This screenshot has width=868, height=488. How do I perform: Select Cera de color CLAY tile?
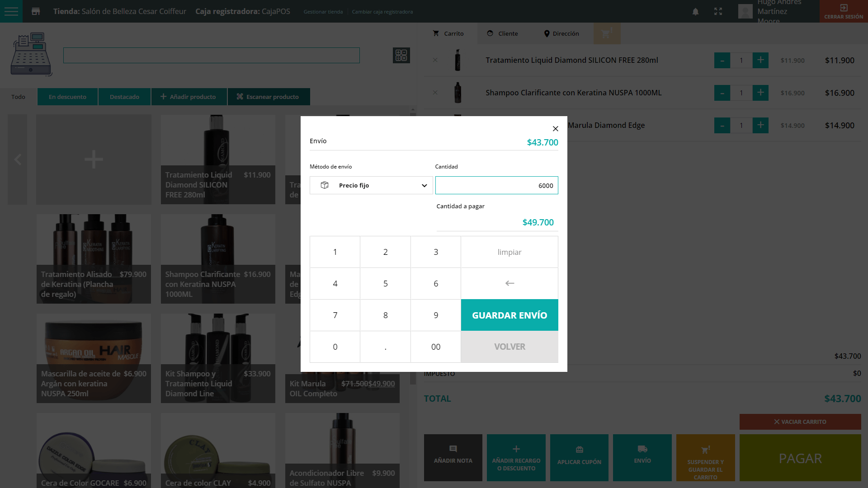tap(218, 450)
